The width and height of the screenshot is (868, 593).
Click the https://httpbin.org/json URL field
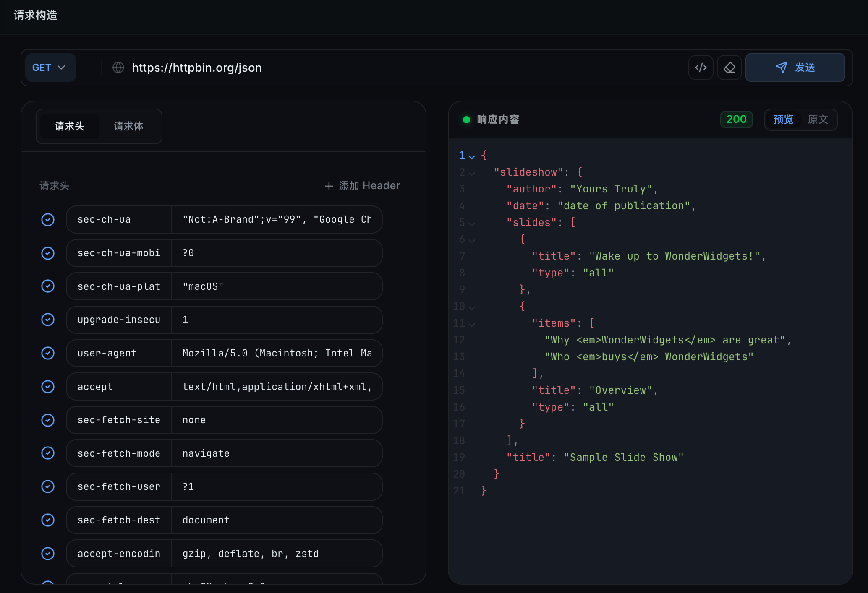(x=197, y=68)
